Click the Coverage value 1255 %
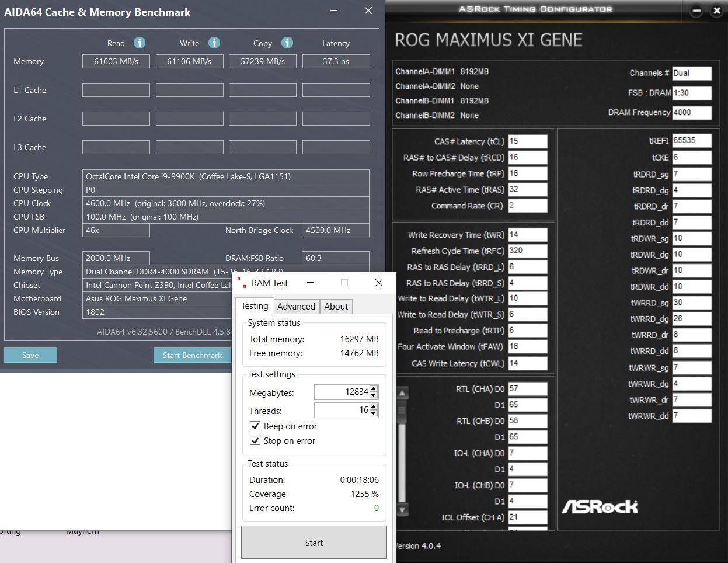Screen dimensions: 728x563 365,494
